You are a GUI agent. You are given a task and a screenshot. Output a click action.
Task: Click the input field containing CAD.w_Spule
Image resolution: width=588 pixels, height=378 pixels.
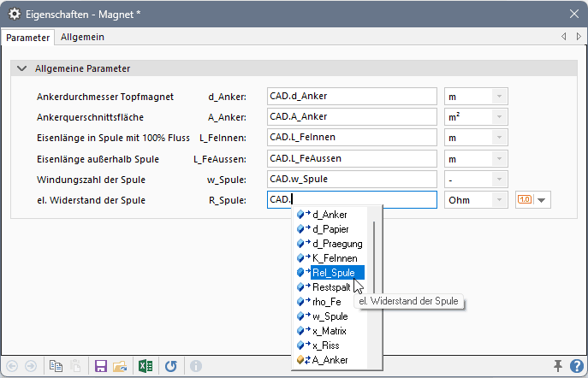352,180
